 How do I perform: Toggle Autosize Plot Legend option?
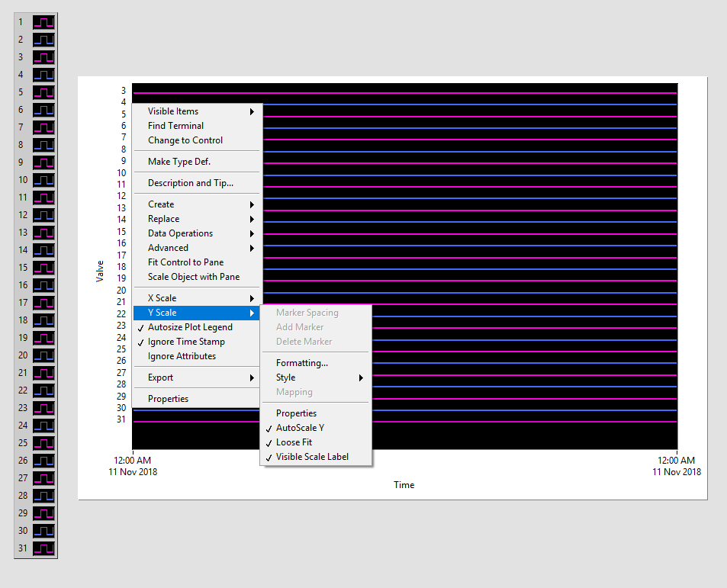[196, 327]
